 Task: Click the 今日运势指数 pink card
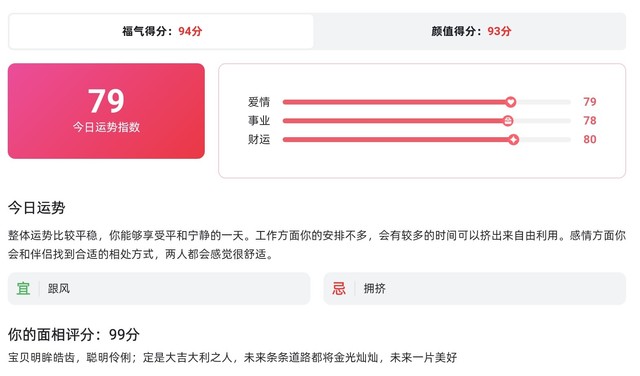pos(106,111)
